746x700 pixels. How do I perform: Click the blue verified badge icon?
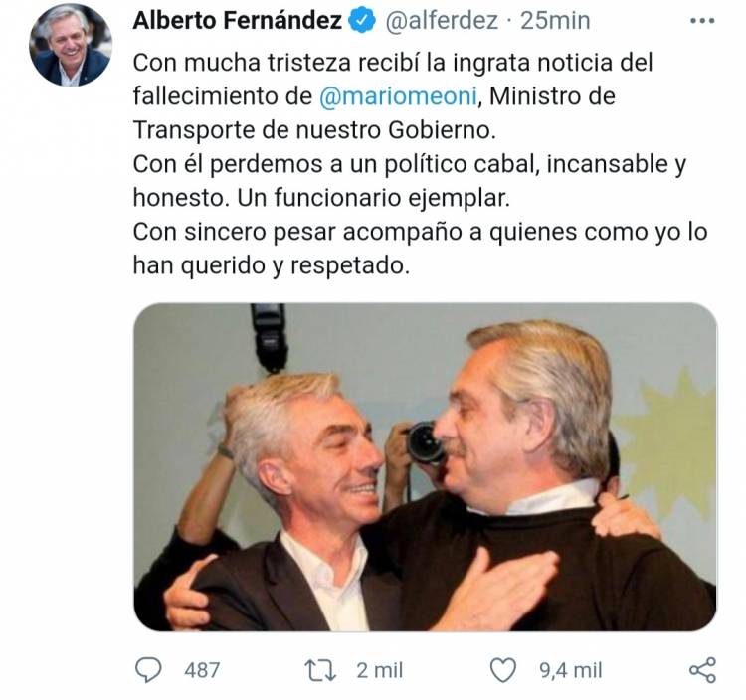coord(362,21)
